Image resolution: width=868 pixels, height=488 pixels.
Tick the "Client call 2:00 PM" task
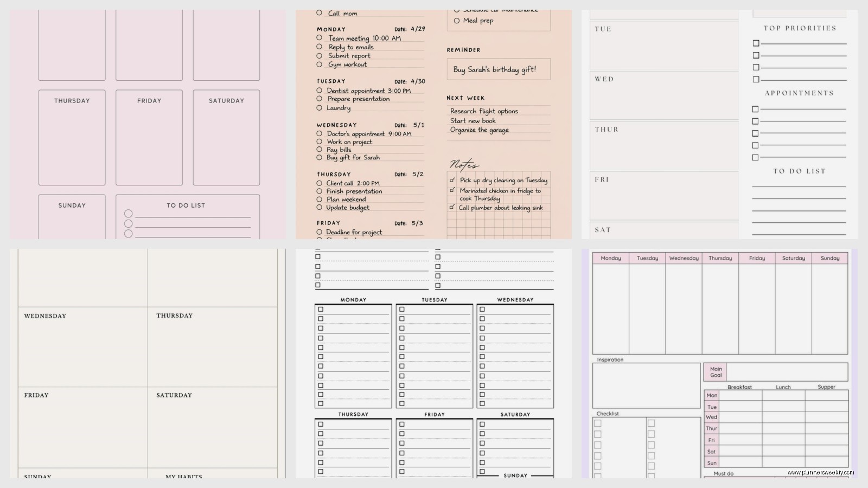318,183
